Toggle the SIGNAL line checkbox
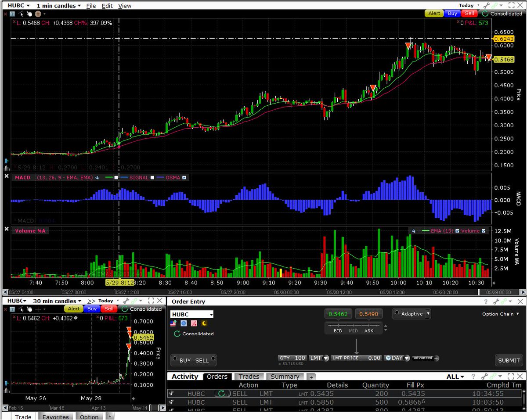Viewport: 527px width, 420px height. 152,177
